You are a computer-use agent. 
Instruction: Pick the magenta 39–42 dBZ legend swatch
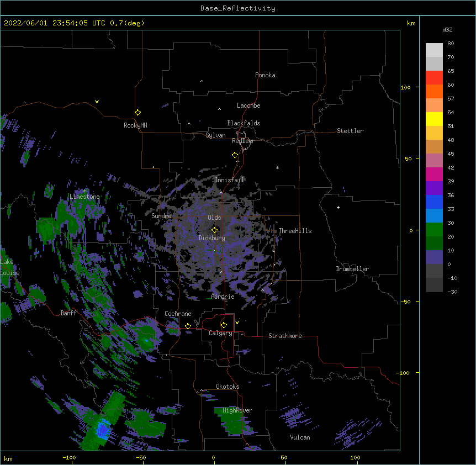tap(434, 174)
